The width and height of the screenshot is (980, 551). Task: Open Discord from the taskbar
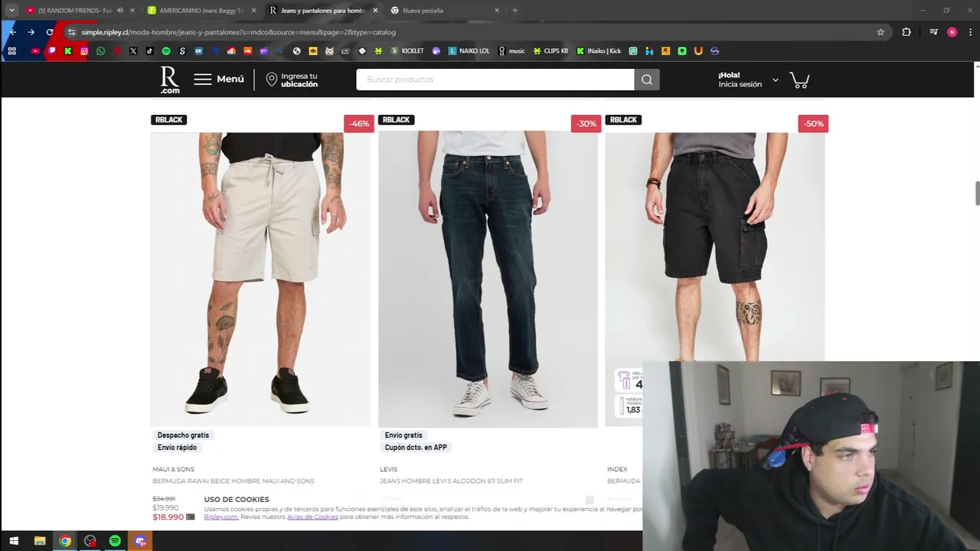pos(140,541)
